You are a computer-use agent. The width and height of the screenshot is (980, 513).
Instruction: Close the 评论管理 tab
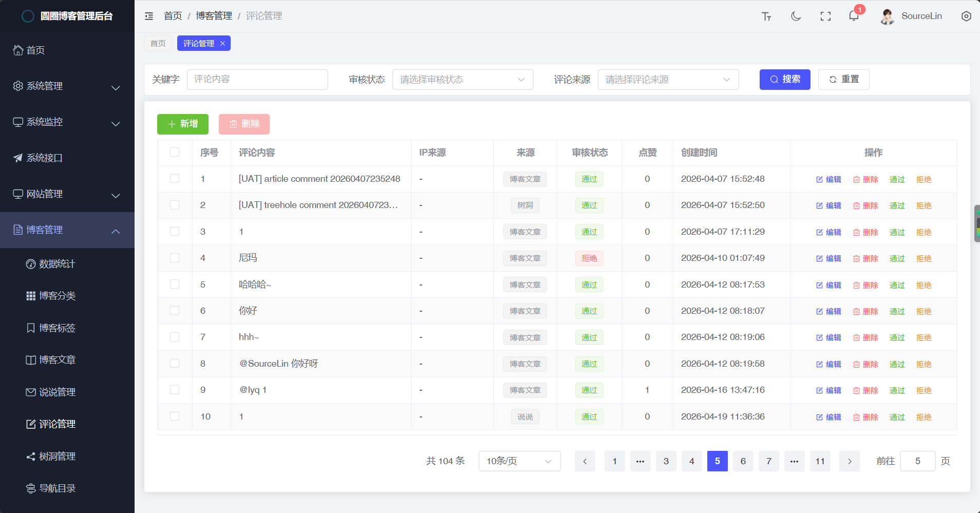(x=222, y=44)
